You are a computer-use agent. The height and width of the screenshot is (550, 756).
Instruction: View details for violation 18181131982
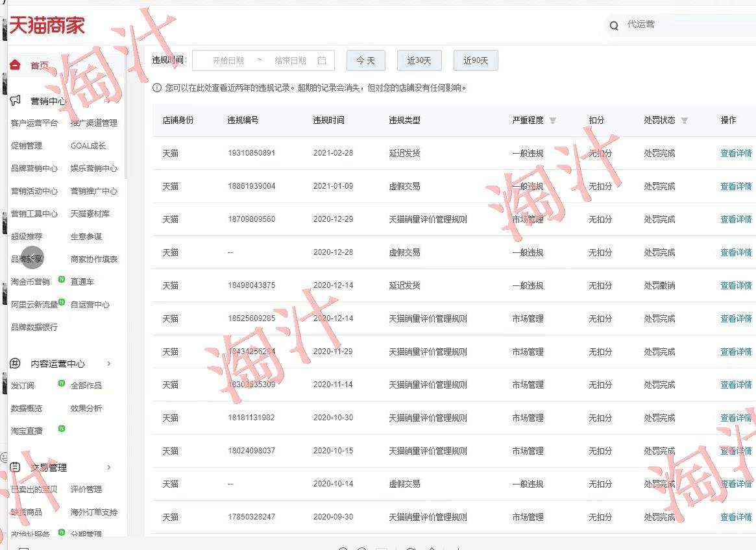[x=736, y=418]
